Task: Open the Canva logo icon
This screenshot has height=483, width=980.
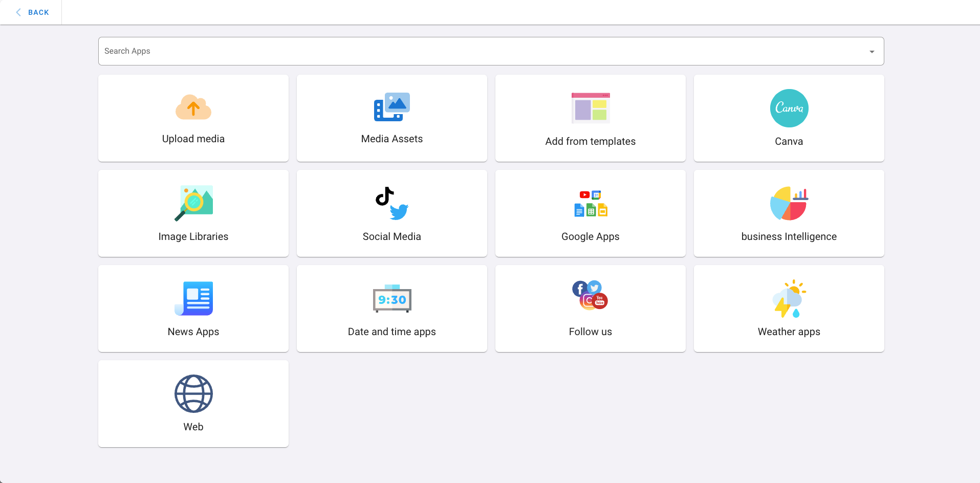Action: [x=789, y=108]
